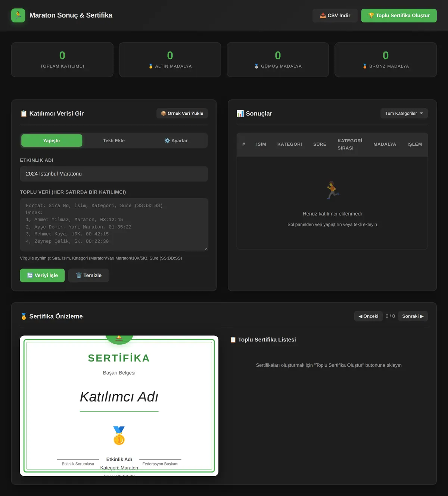Click Toplu Sertifika Oluştur button

[x=399, y=15]
